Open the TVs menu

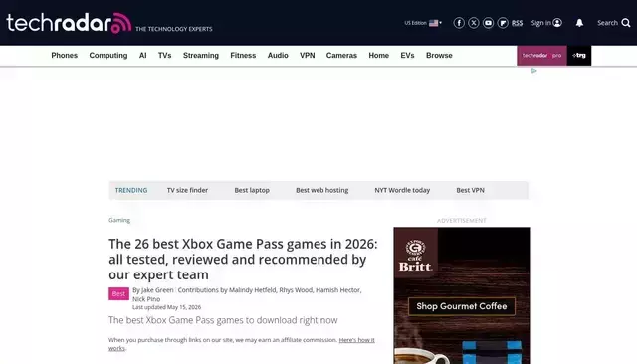tap(164, 55)
